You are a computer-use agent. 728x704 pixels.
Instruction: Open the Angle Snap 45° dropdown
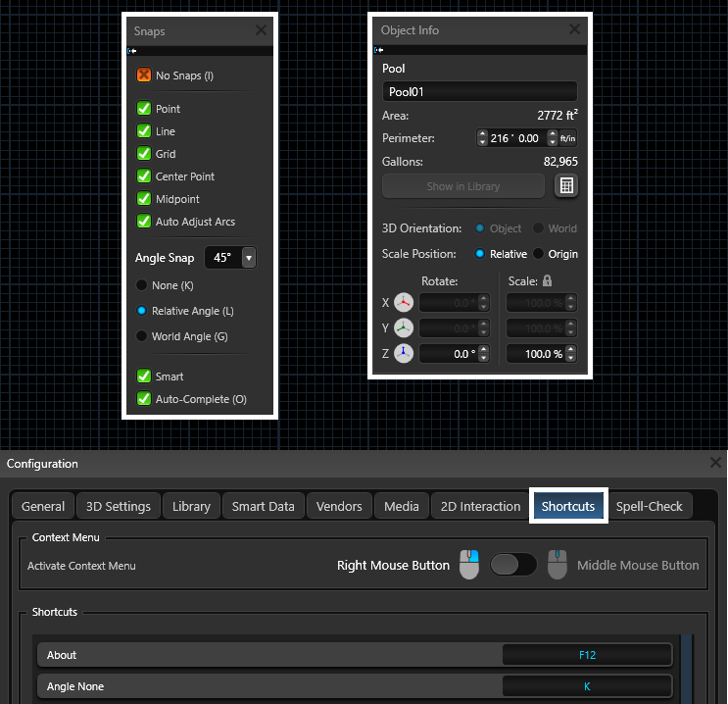click(248, 259)
